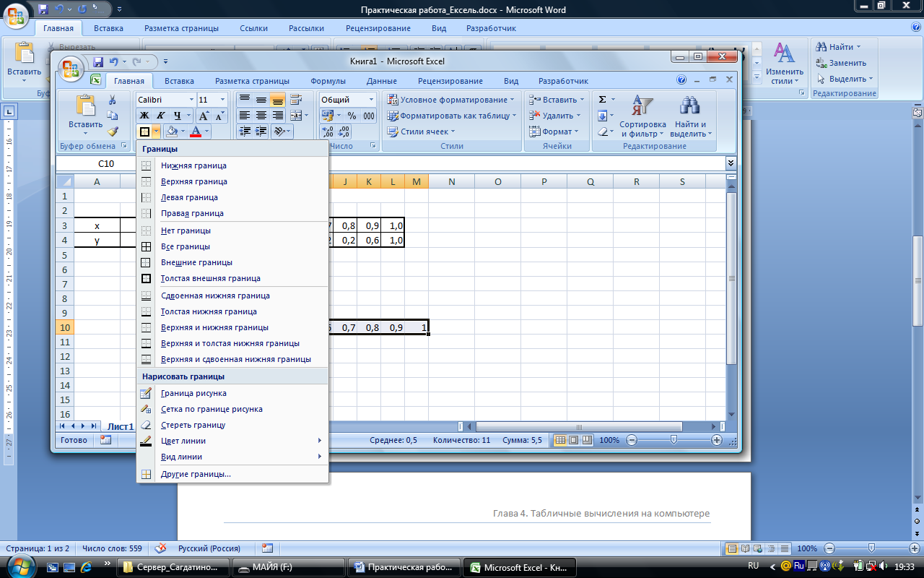924x578 pixels.
Task: Switch to МАЙЯ (F:) taskbar window
Action: point(289,568)
